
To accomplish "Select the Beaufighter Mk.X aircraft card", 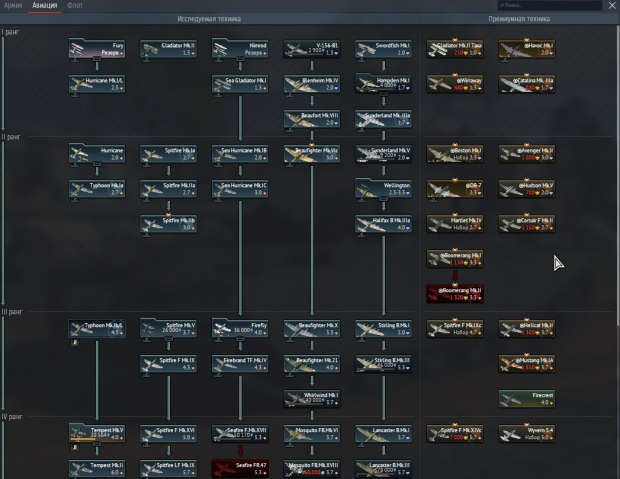I will pos(312,329).
